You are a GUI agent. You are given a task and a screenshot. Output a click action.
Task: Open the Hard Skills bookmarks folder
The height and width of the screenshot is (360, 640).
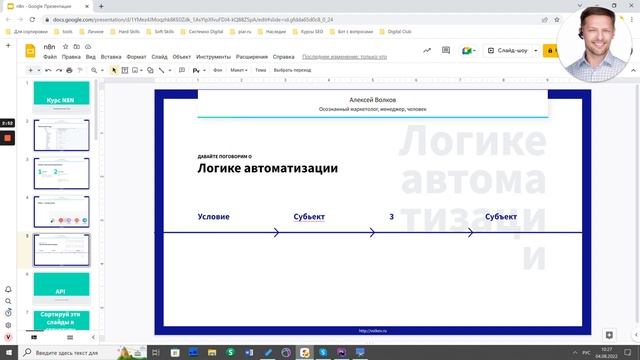click(x=125, y=31)
